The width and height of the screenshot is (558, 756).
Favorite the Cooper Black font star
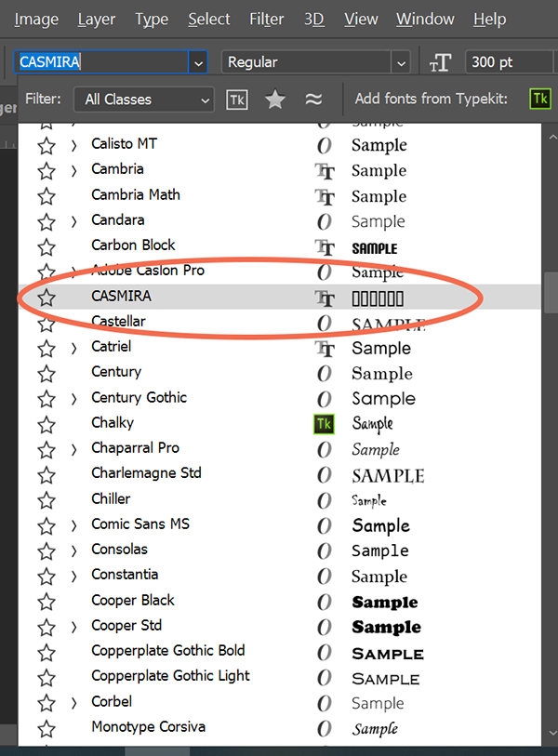click(x=46, y=603)
